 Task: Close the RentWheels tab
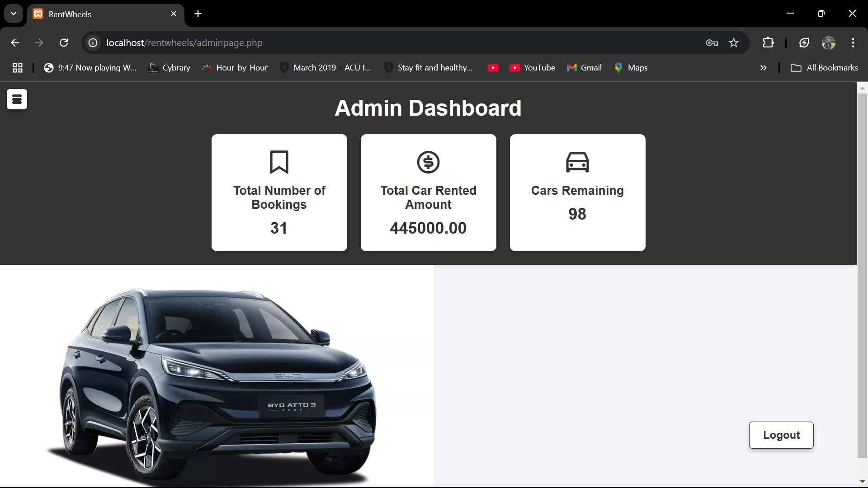174,14
